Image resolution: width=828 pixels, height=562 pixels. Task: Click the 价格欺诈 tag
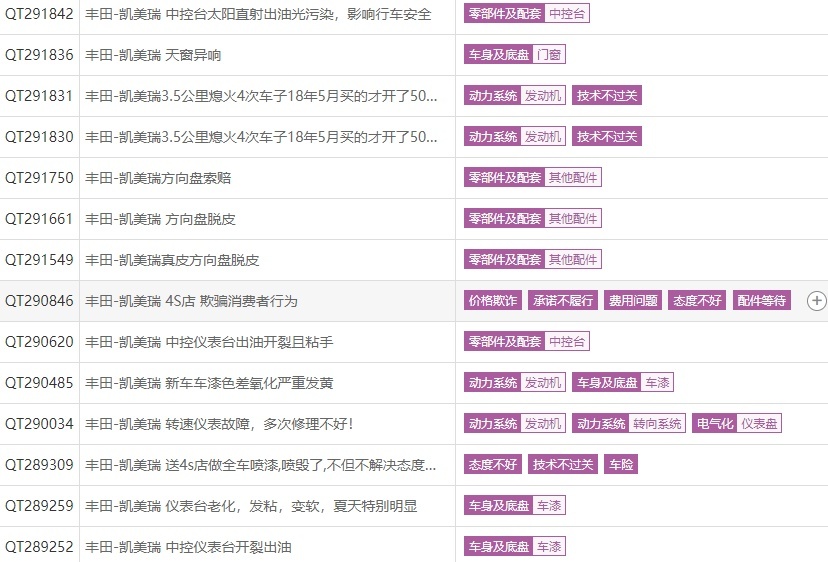click(493, 301)
